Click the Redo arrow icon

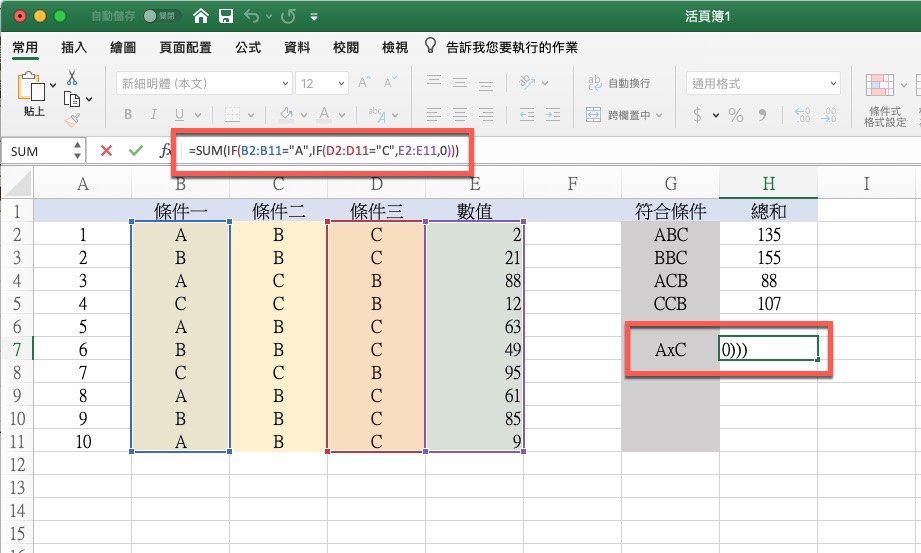tap(288, 16)
